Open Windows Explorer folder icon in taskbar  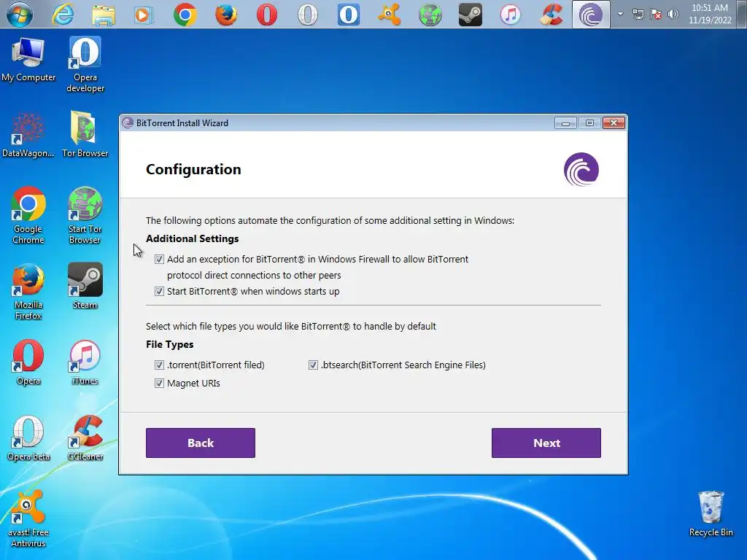click(x=104, y=15)
